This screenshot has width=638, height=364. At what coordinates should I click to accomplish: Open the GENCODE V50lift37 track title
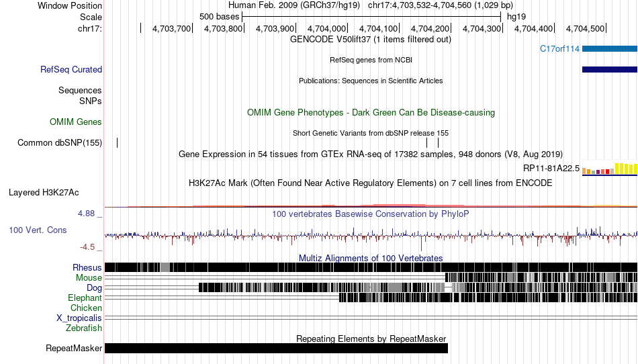tap(370, 40)
